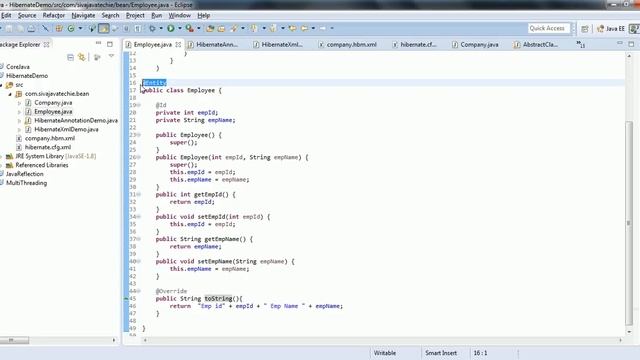
Task: Click the New Java Class green C icon
Action: point(71,28)
